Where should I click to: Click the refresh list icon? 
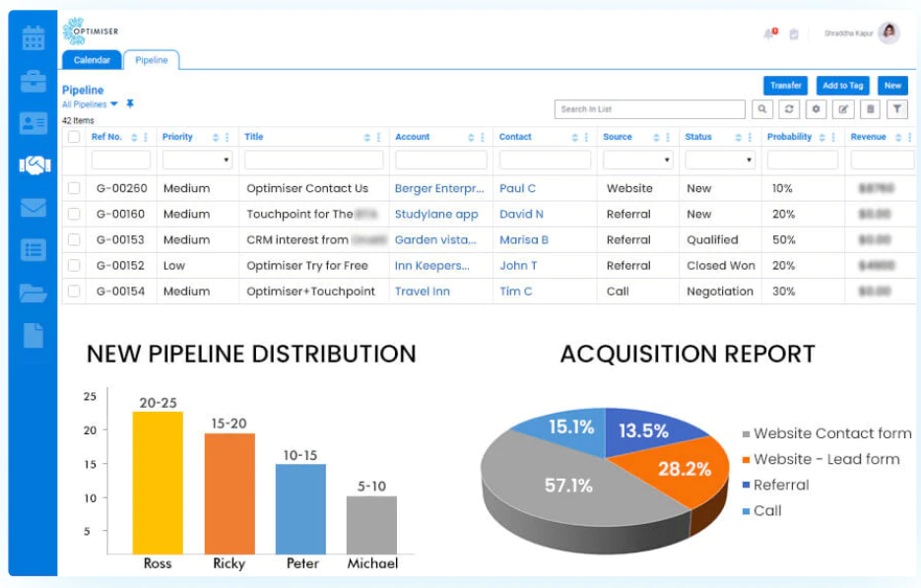[789, 109]
